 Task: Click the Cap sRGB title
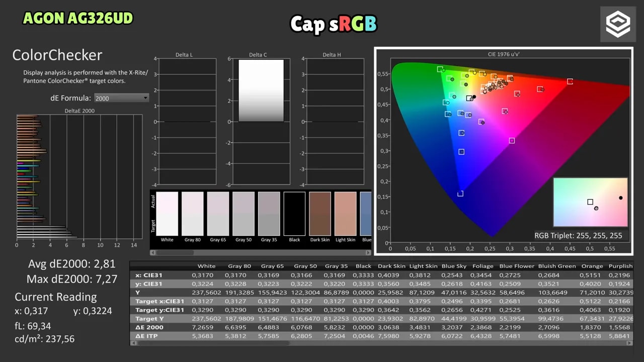point(333,24)
